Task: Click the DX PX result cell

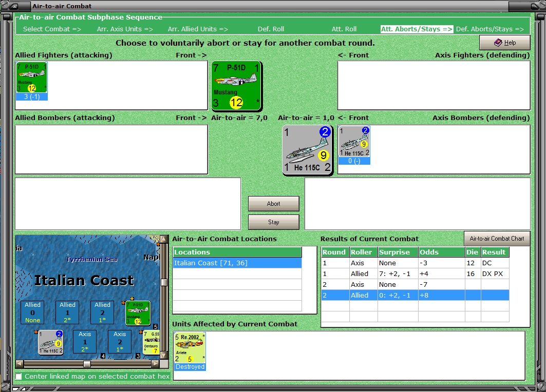Action: click(495, 274)
